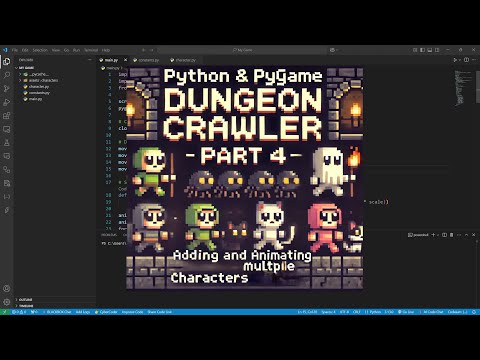Open the Accounts icon in activity bar
480x360 pixels.
[x=7, y=288]
